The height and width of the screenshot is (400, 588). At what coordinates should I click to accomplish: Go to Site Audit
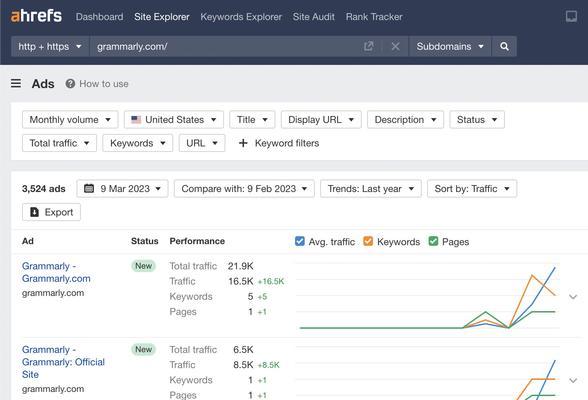click(x=314, y=17)
